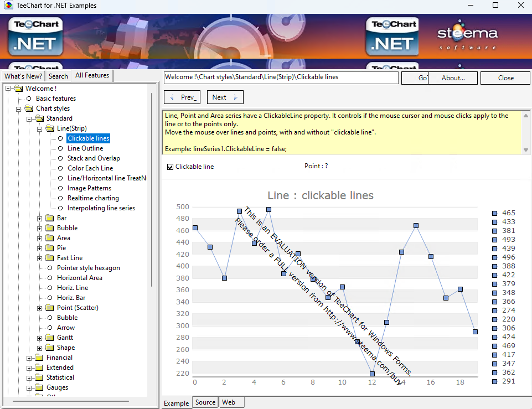Click the Point (Scatter) folder icon
This screenshot has width=532, height=409.
point(50,308)
